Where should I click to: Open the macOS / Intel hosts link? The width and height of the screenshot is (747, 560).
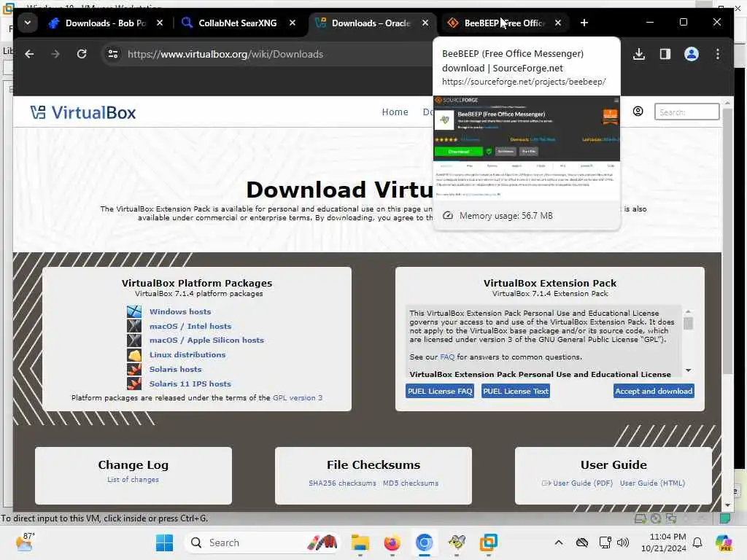tap(190, 326)
